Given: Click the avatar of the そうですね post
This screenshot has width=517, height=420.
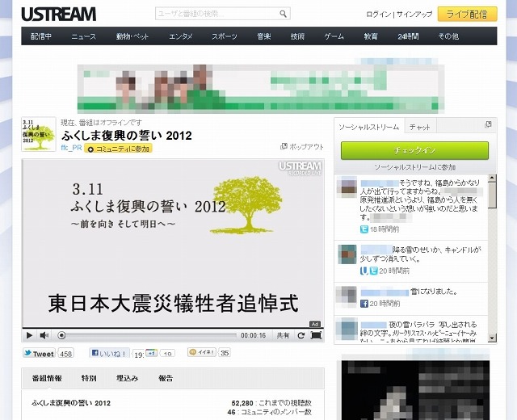Looking at the screenshot, I should click(x=347, y=187).
